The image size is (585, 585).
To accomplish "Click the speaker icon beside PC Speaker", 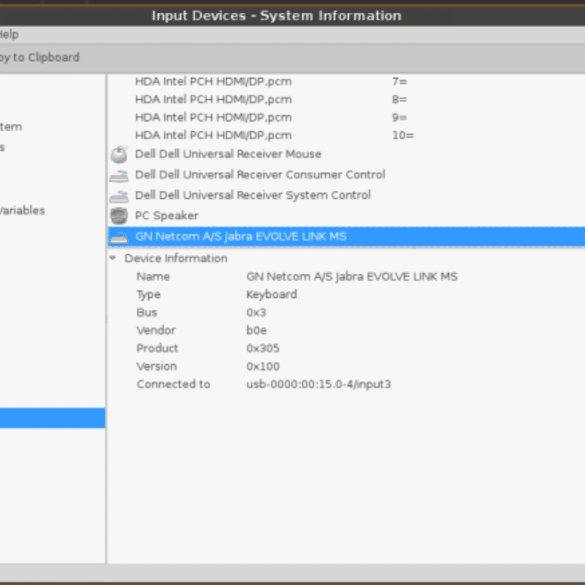I will coord(119,216).
